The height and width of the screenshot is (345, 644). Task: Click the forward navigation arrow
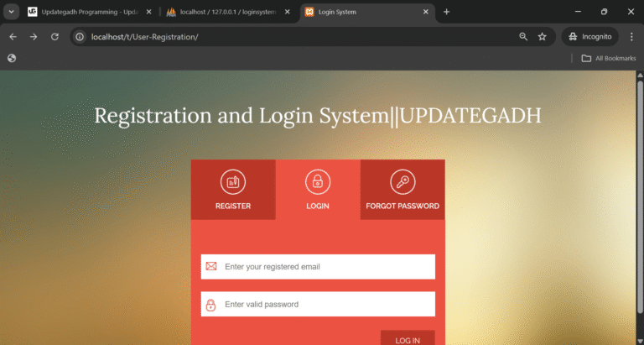point(34,37)
